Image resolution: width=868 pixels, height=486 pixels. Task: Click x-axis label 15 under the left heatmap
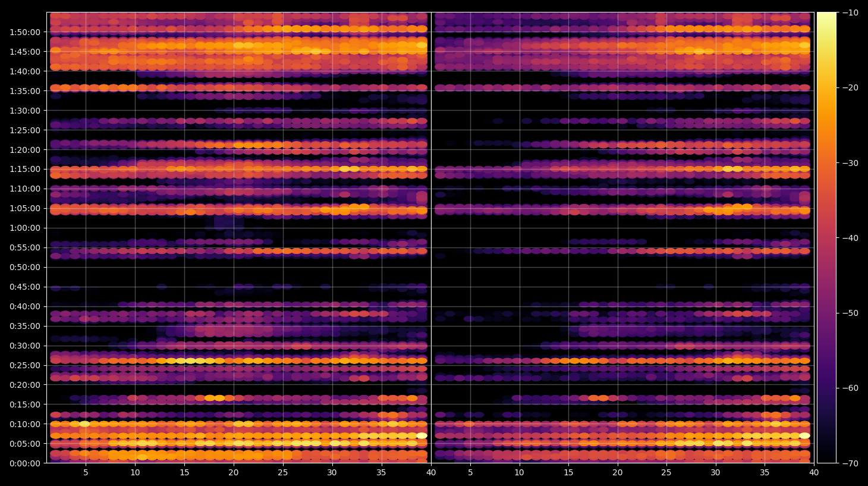(184, 473)
